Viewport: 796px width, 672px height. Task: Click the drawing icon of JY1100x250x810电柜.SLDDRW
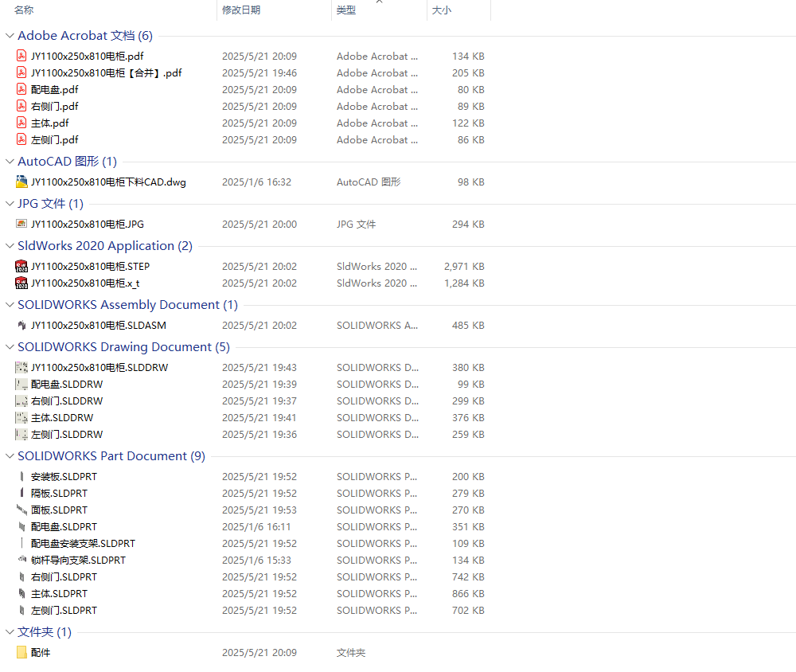[21, 367]
